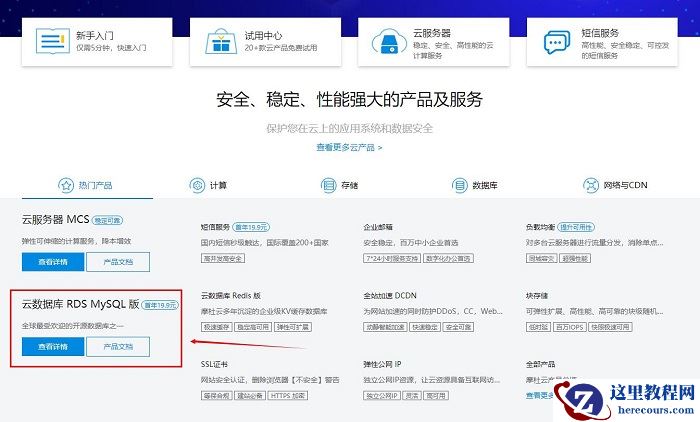The width and height of the screenshot is (700, 422).
Task: Open the top 短信服务 card title
Action: (x=600, y=33)
